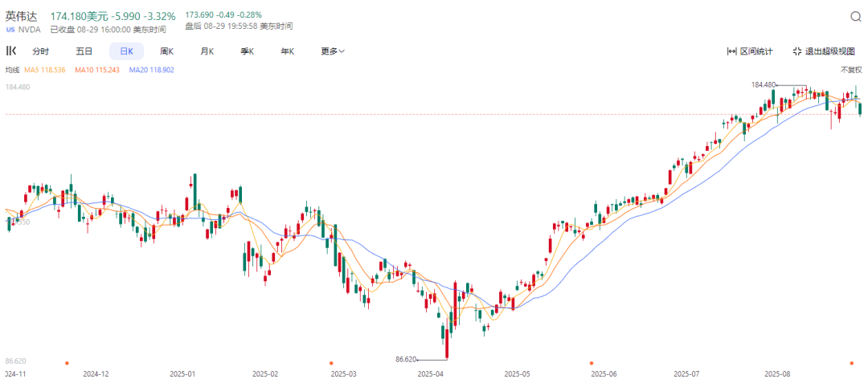Click the orange event dot after 2025-08
The width and height of the screenshot is (868, 383).
(852, 363)
